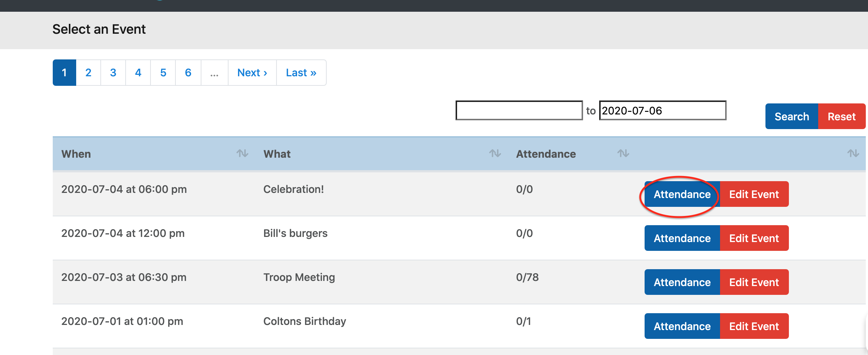Focus the empty start date field

pos(519,110)
